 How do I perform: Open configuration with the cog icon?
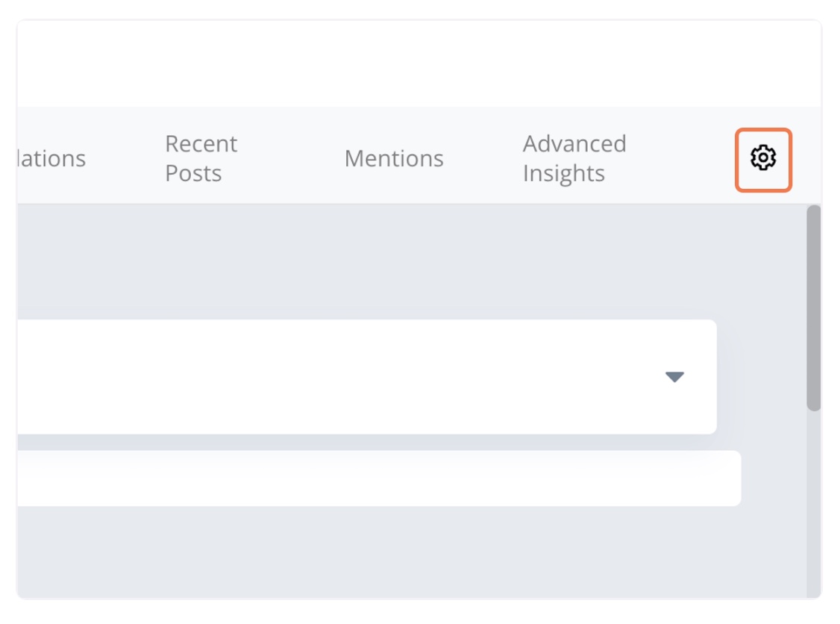tap(763, 158)
